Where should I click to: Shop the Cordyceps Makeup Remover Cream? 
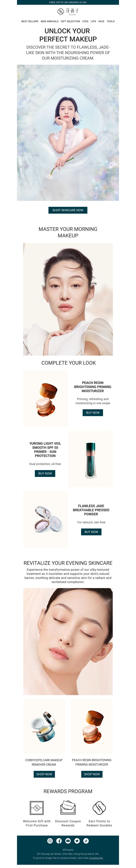[44, 774]
